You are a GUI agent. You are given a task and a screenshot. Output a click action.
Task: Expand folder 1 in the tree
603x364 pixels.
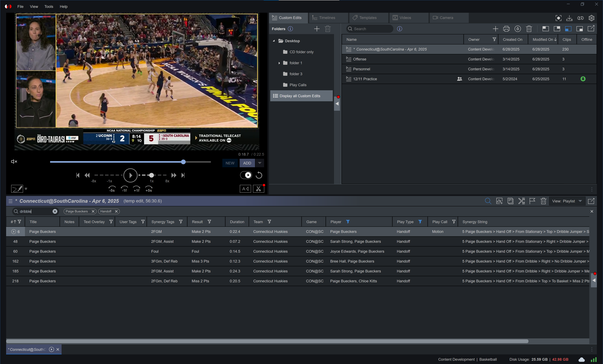tap(279, 63)
